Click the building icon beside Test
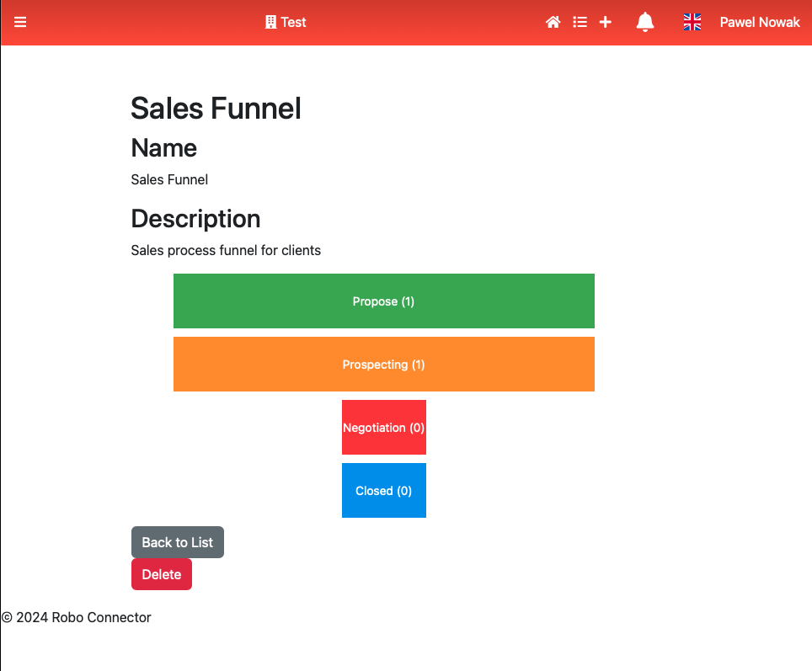This screenshot has height=671, width=812. [x=270, y=22]
